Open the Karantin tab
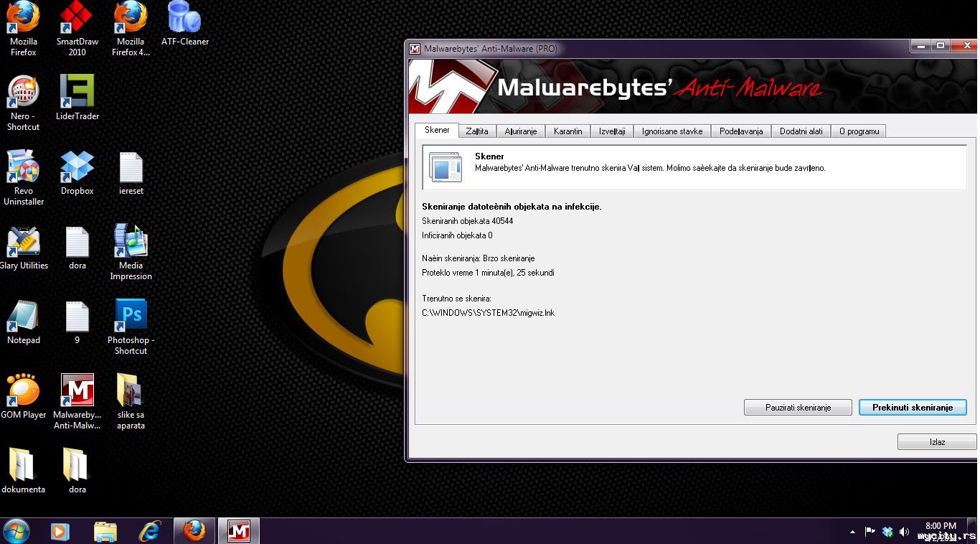 coord(568,131)
